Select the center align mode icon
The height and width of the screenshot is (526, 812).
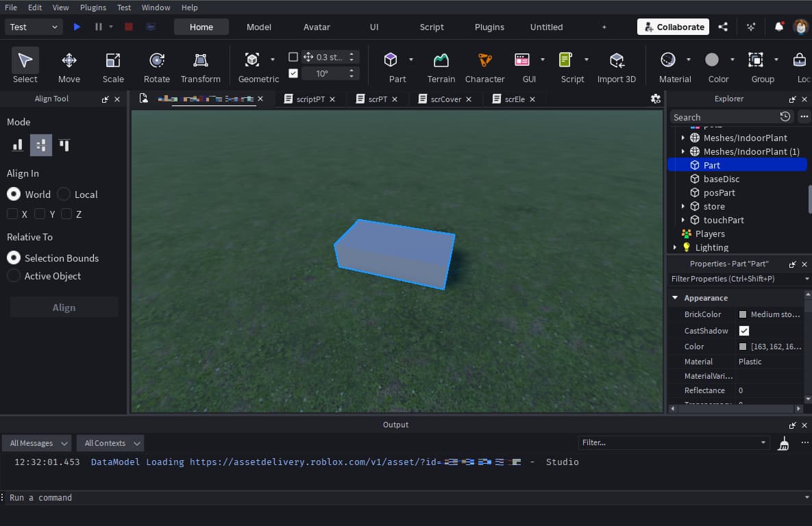(x=41, y=145)
